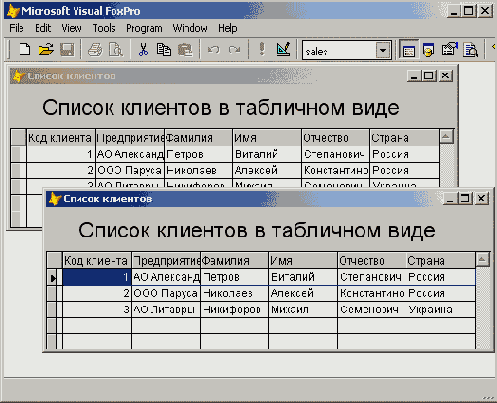The image size is (497, 403).
Task: Open the File menu
Action: coord(16,28)
